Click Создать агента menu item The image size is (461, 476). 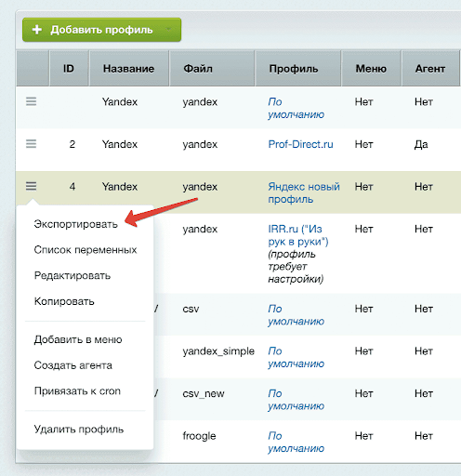pyautogui.click(x=73, y=365)
